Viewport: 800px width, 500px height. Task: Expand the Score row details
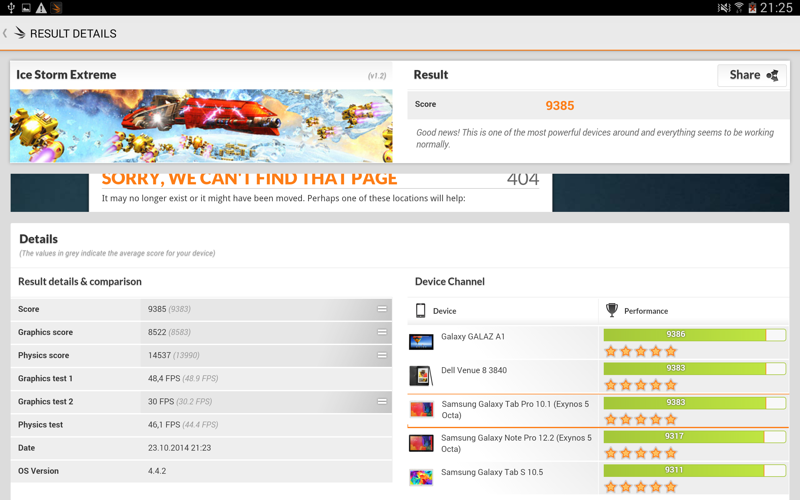point(382,309)
